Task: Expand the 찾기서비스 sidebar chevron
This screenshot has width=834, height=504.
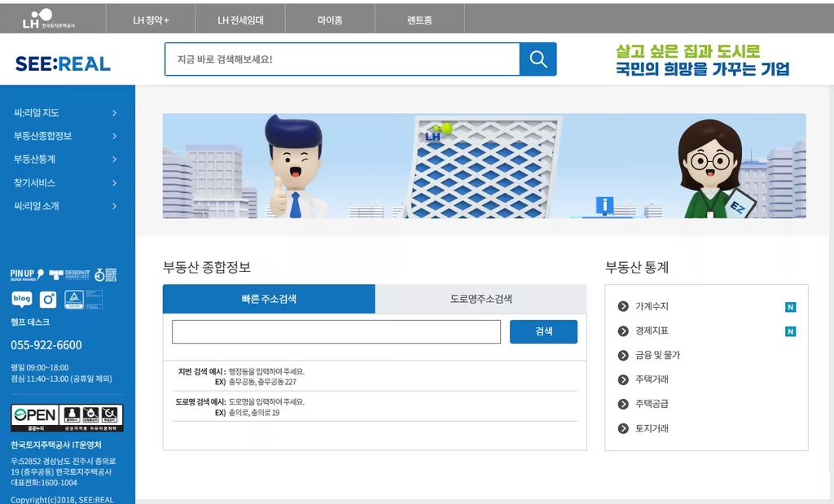Action: [x=114, y=183]
